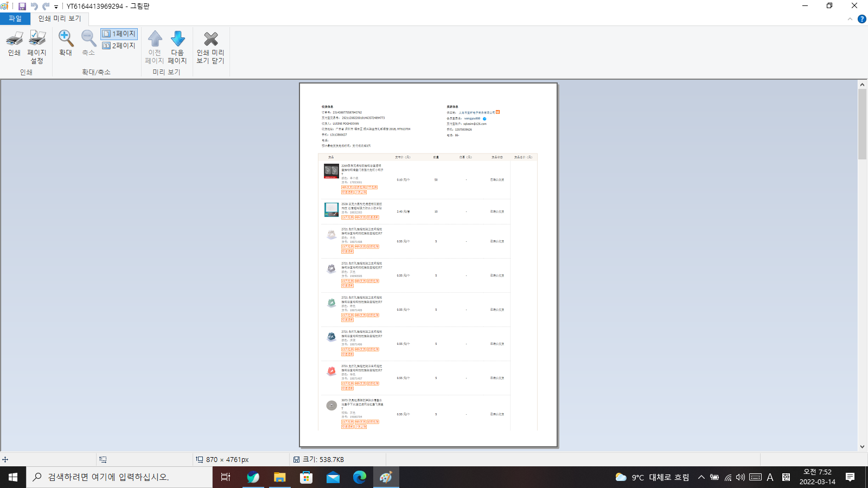Click the cursor position icon in status bar
The height and width of the screenshot is (488, 868).
tap(5, 459)
